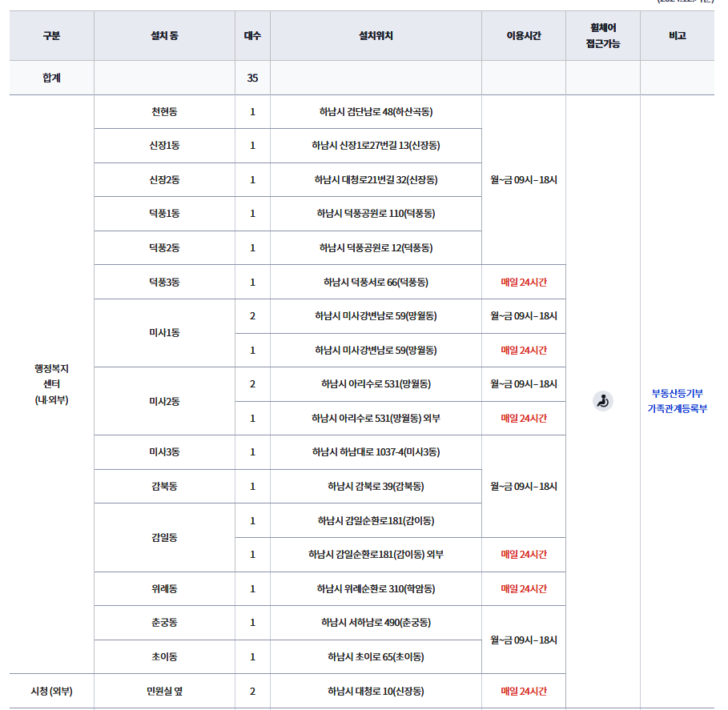The width and height of the screenshot is (728, 710).
Task: Click the 하남시 대청로 10(신장동) address cell
Action: (x=376, y=690)
